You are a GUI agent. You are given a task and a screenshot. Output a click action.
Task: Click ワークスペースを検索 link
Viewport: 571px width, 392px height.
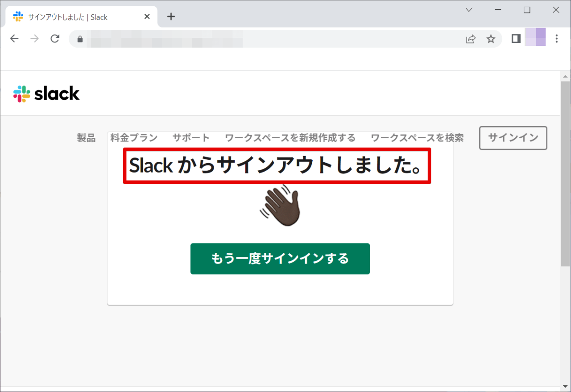tap(417, 138)
